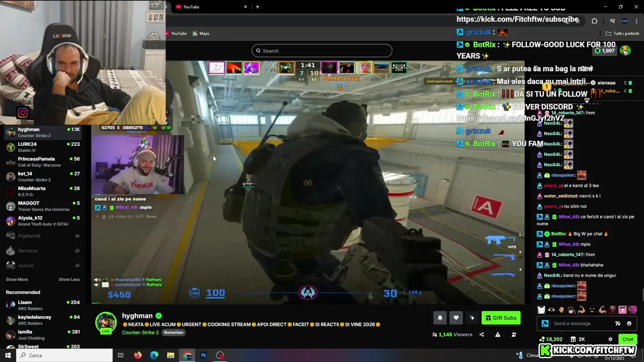Open offline channel PigMan19
The height and width of the screenshot is (362, 644).
pyautogui.click(x=43, y=236)
